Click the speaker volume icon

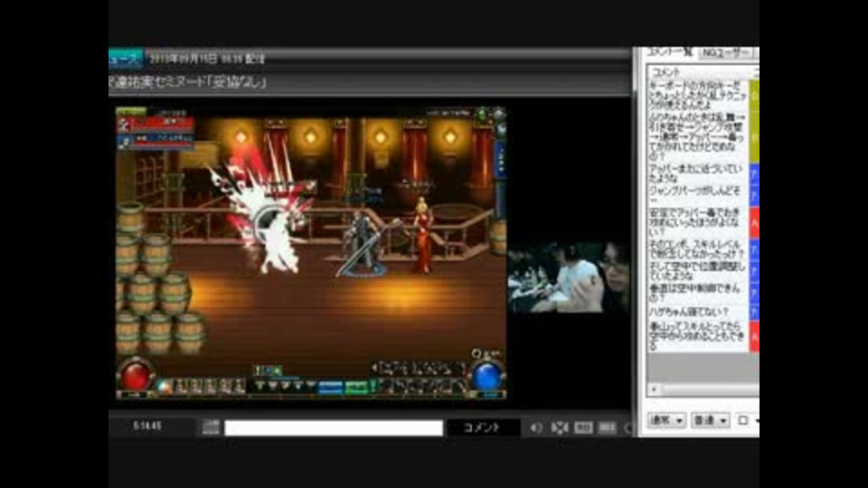536,427
